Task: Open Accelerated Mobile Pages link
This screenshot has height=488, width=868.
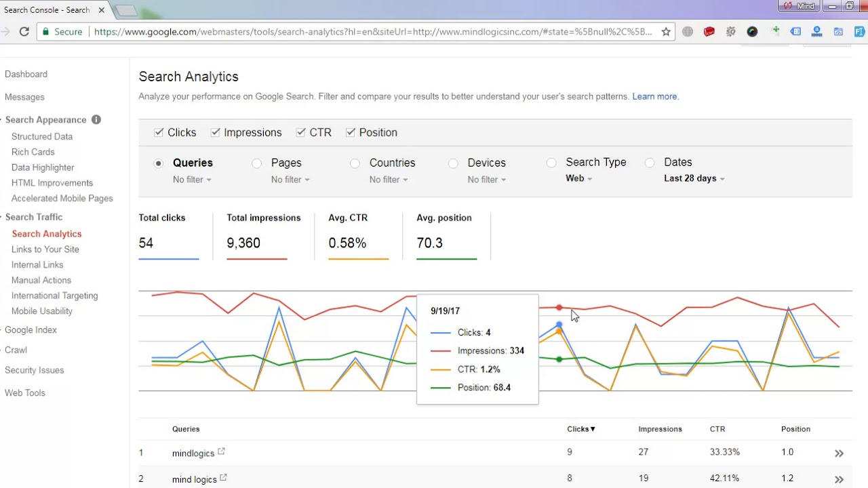Action: 62,199
